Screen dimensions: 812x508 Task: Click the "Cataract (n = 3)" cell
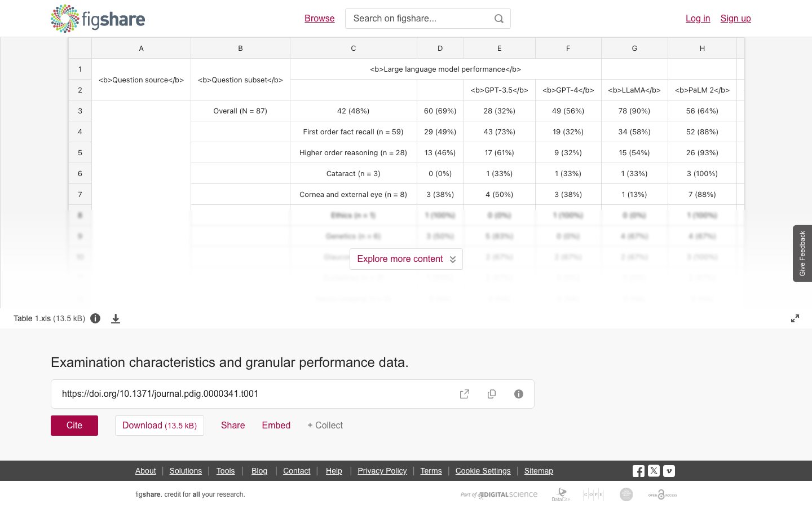[x=354, y=174]
